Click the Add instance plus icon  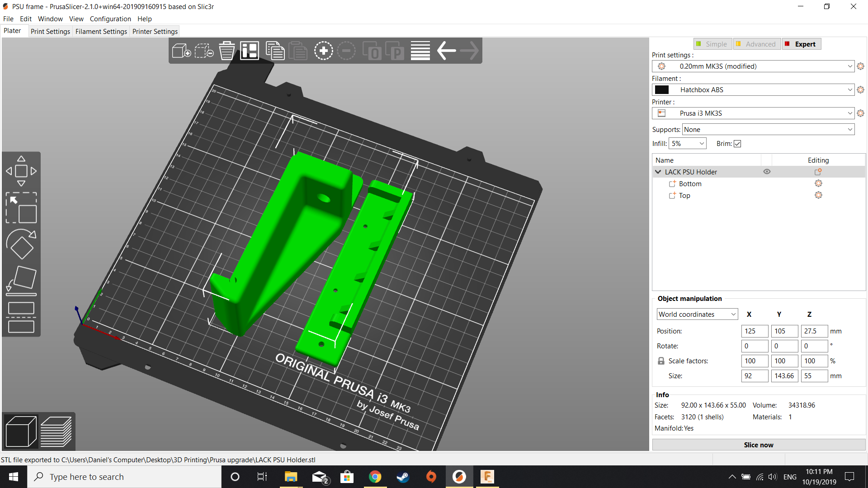[324, 51]
